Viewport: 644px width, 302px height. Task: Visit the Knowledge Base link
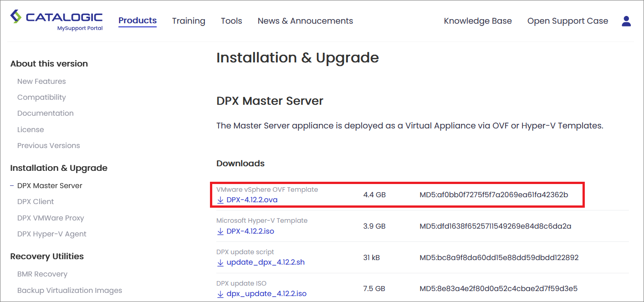point(478,21)
